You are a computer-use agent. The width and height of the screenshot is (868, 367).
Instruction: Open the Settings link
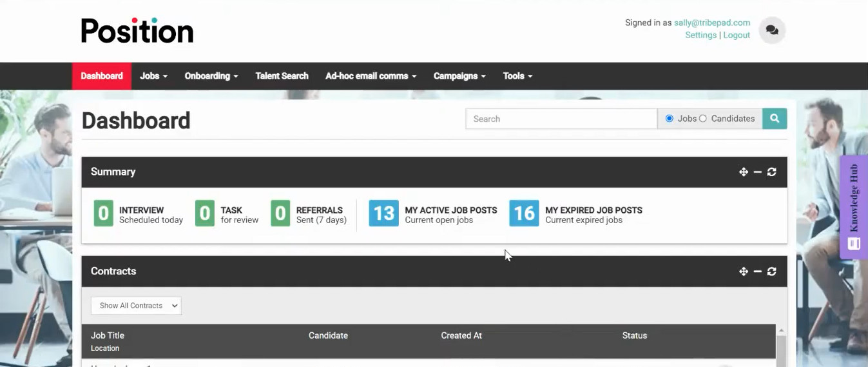coord(700,35)
